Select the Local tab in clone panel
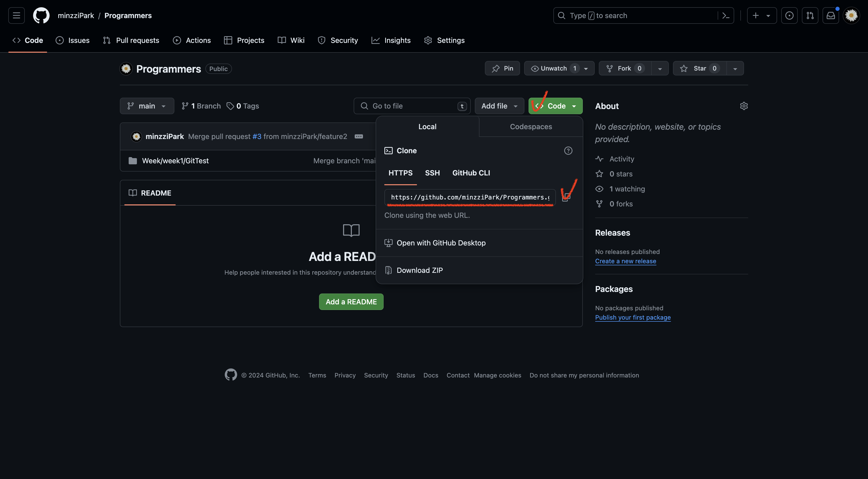 427,127
